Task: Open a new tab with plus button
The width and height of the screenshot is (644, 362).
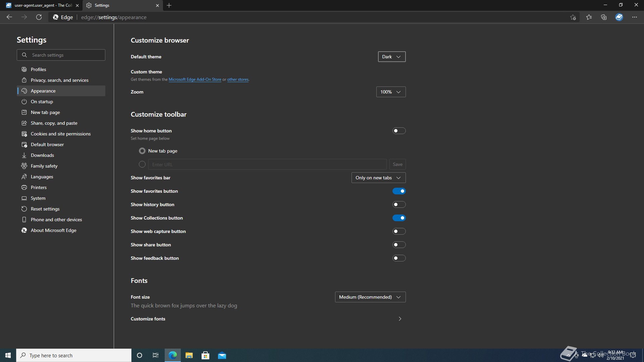Action: [169, 5]
